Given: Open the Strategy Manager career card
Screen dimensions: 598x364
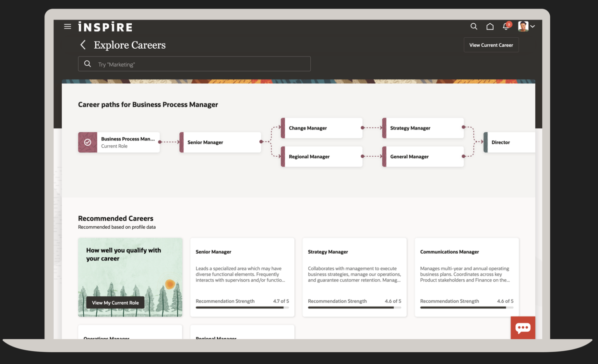Looking at the screenshot, I should tap(354, 277).
